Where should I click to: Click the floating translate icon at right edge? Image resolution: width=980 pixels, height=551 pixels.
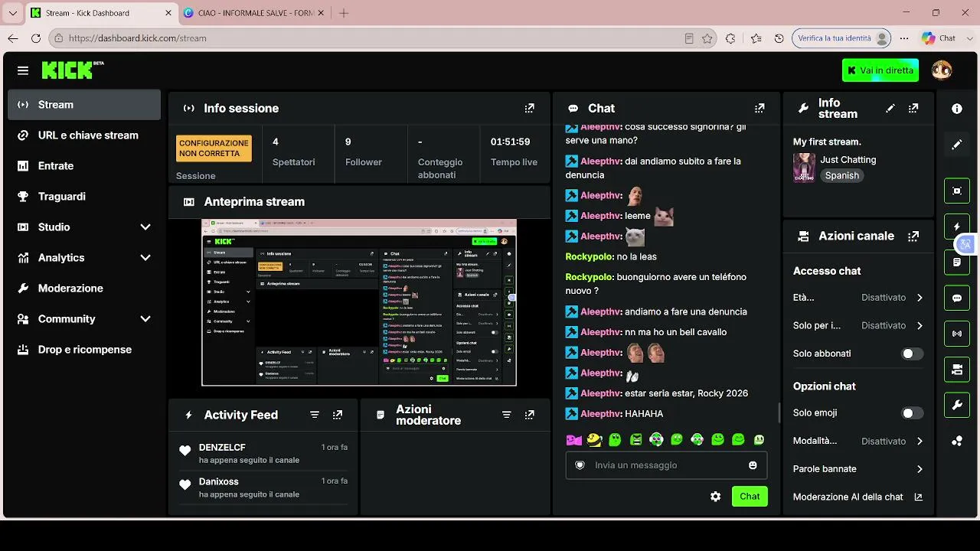pyautogui.click(x=965, y=244)
